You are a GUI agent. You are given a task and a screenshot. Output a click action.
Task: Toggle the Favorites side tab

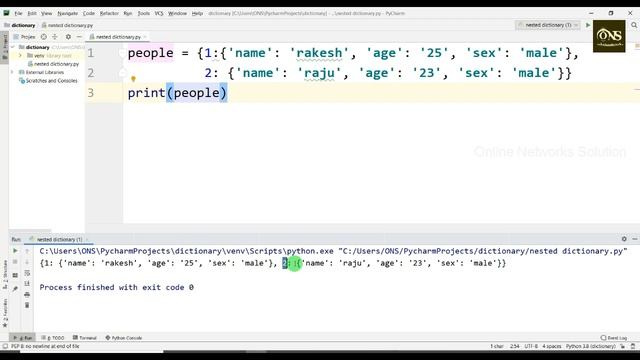[x=5, y=312]
